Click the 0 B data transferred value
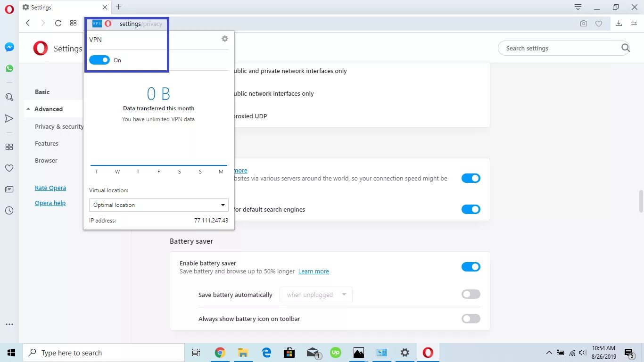This screenshot has width=644, height=362. tap(158, 94)
